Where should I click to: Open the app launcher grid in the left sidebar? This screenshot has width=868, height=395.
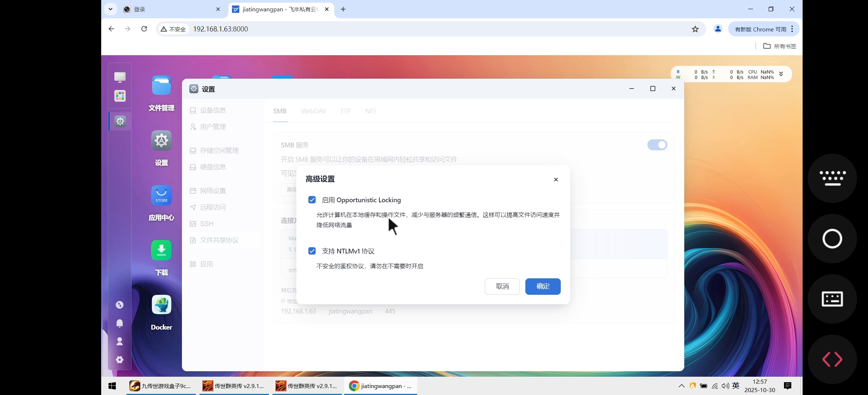[120, 96]
